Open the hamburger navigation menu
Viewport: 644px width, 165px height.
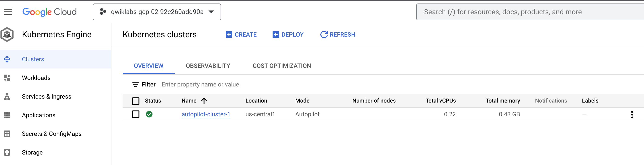(8, 12)
